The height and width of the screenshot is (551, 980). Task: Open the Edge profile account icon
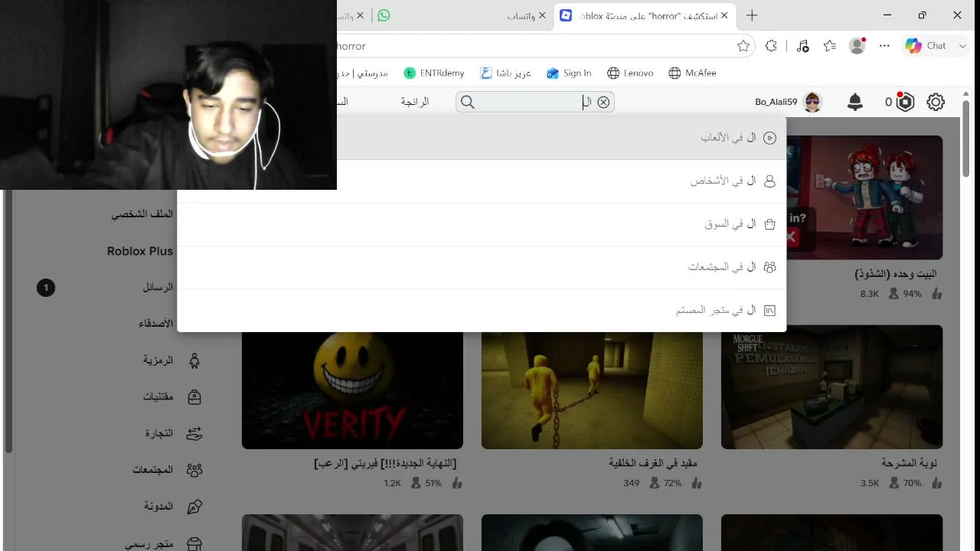(x=857, y=46)
